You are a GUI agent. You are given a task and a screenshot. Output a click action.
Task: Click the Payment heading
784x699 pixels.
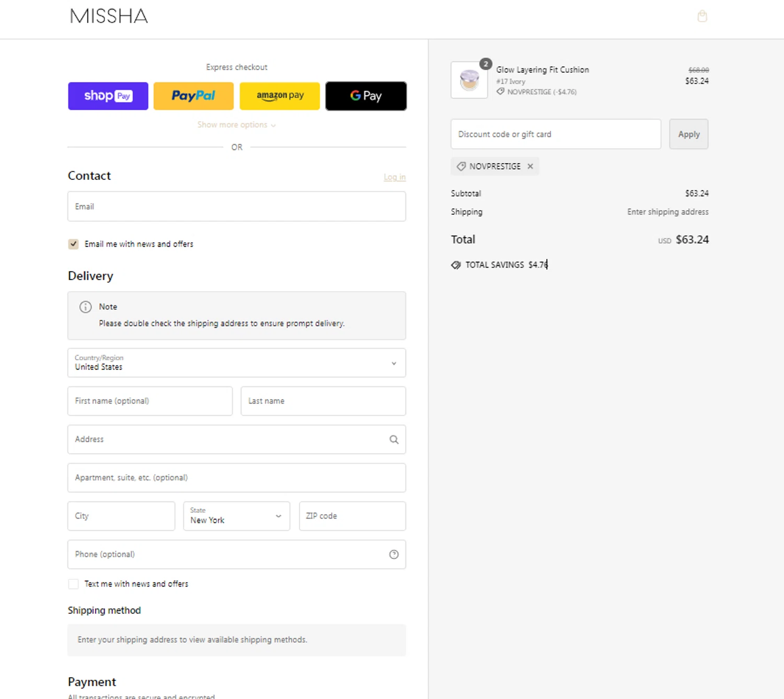(x=92, y=682)
